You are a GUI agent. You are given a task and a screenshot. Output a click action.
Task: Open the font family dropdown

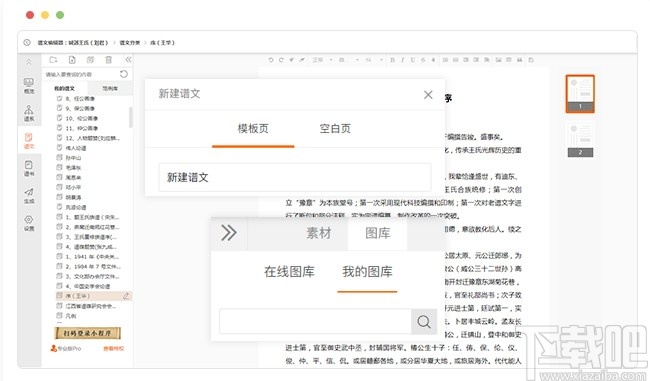pyautogui.click(x=348, y=60)
